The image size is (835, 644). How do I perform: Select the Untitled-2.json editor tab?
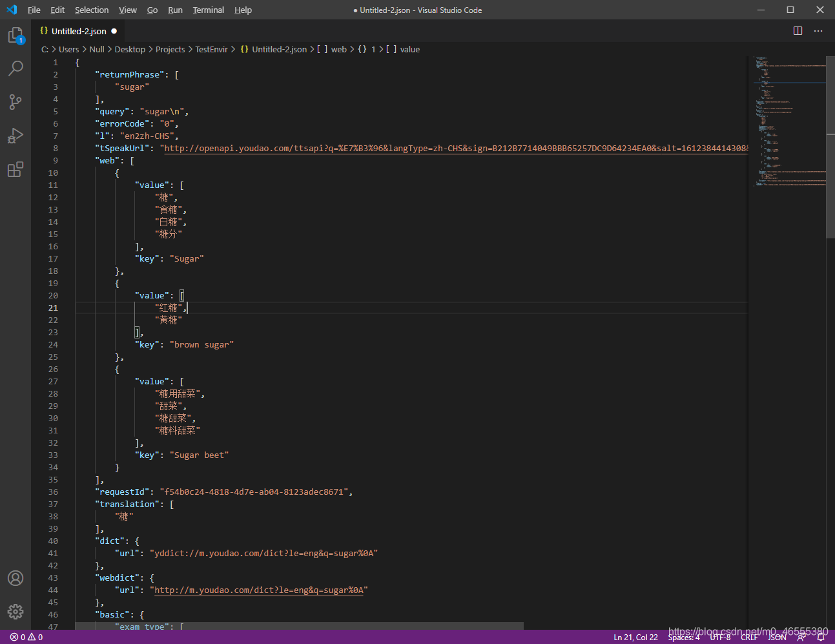point(77,31)
